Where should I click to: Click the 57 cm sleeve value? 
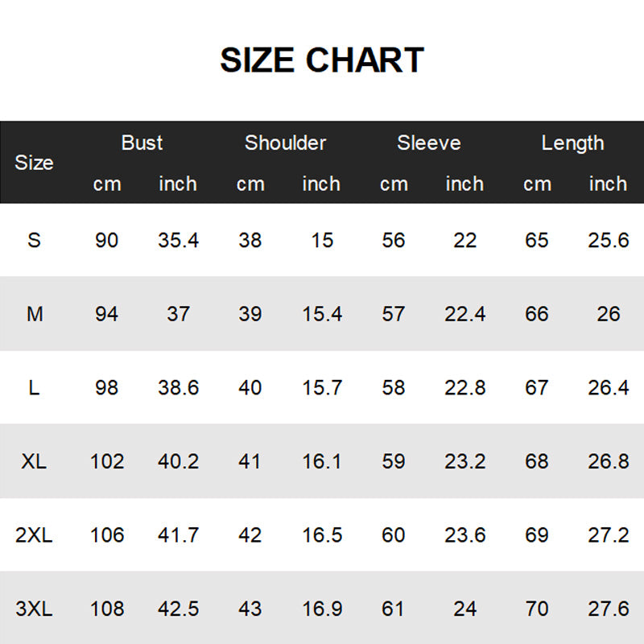pyautogui.click(x=394, y=314)
